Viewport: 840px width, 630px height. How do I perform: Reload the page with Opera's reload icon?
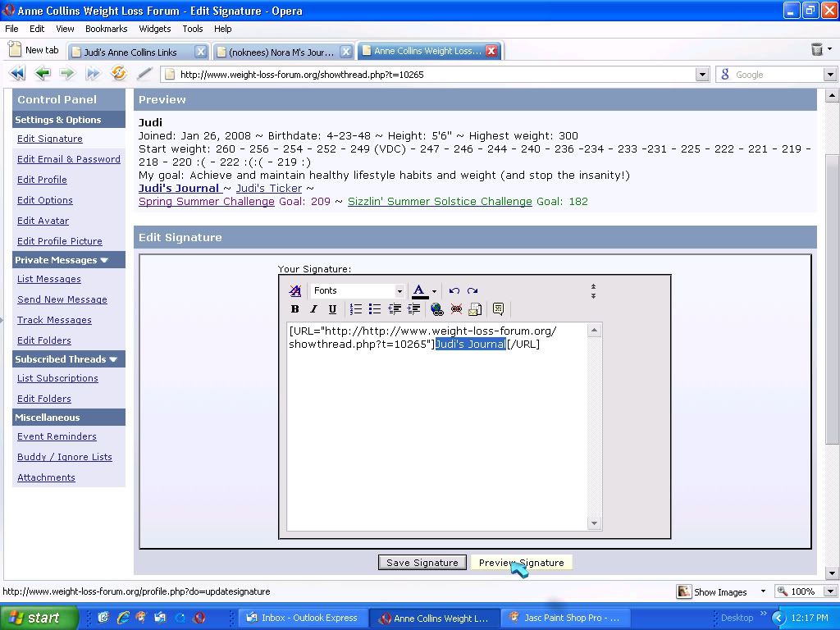pyautogui.click(x=119, y=74)
